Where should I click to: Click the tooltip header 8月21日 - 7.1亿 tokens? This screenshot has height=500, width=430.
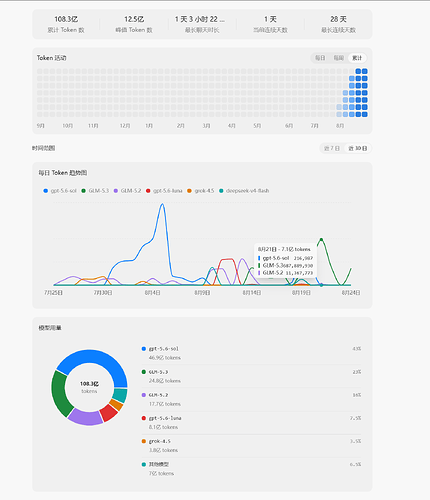click(284, 249)
